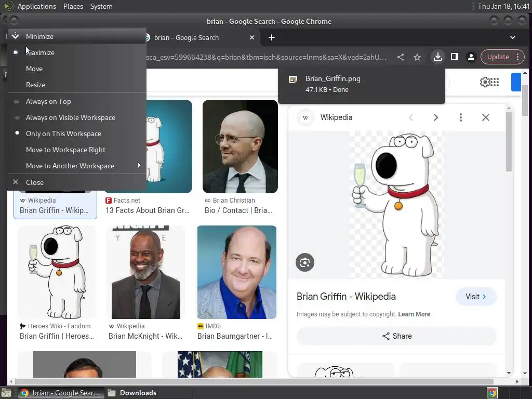Select Brian McKnight photo thumbnail
The image size is (532, 399).
[146, 272]
